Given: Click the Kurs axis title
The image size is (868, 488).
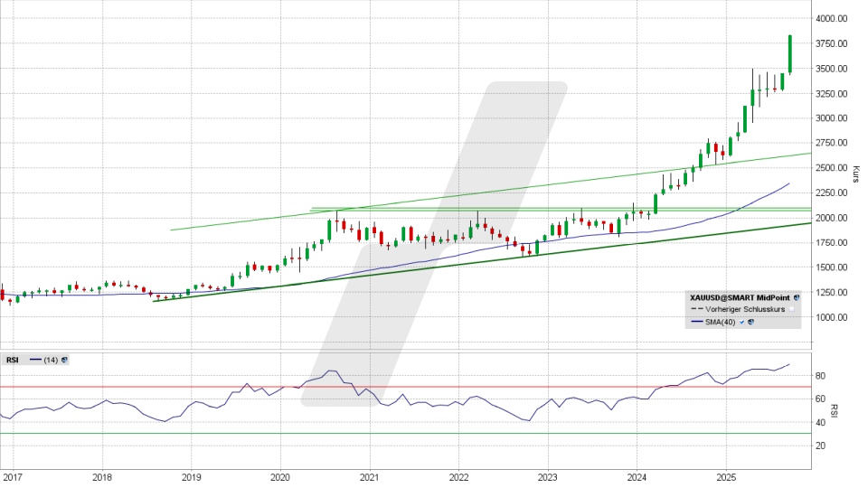Looking at the screenshot, I should click(x=855, y=173).
